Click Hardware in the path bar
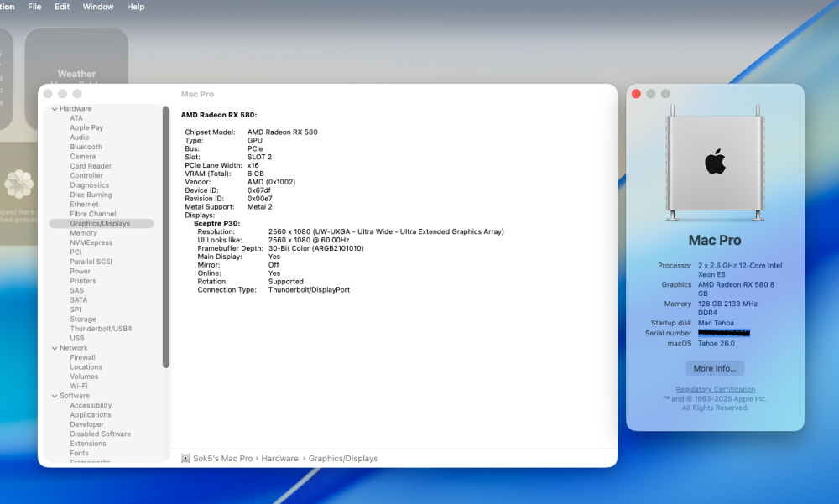Viewport: 839px width, 504px height. click(x=279, y=459)
